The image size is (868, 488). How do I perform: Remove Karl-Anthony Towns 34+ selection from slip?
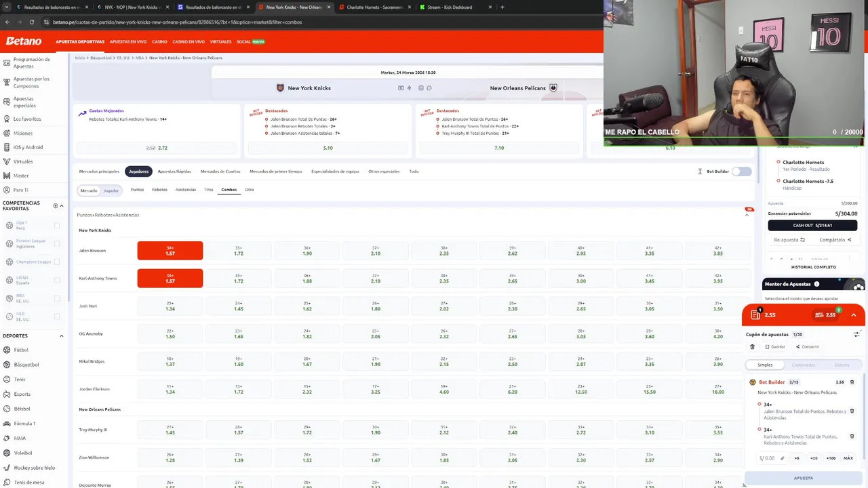(x=852, y=436)
